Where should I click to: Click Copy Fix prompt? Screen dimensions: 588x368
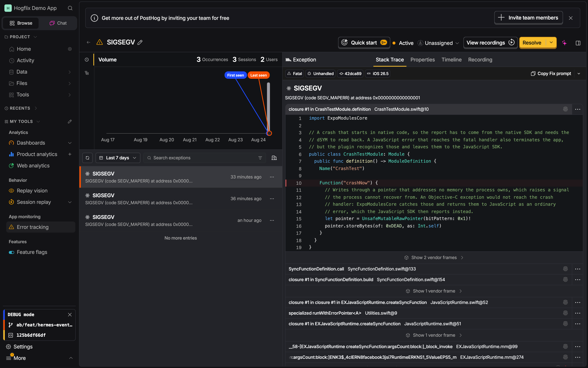tap(551, 73)
